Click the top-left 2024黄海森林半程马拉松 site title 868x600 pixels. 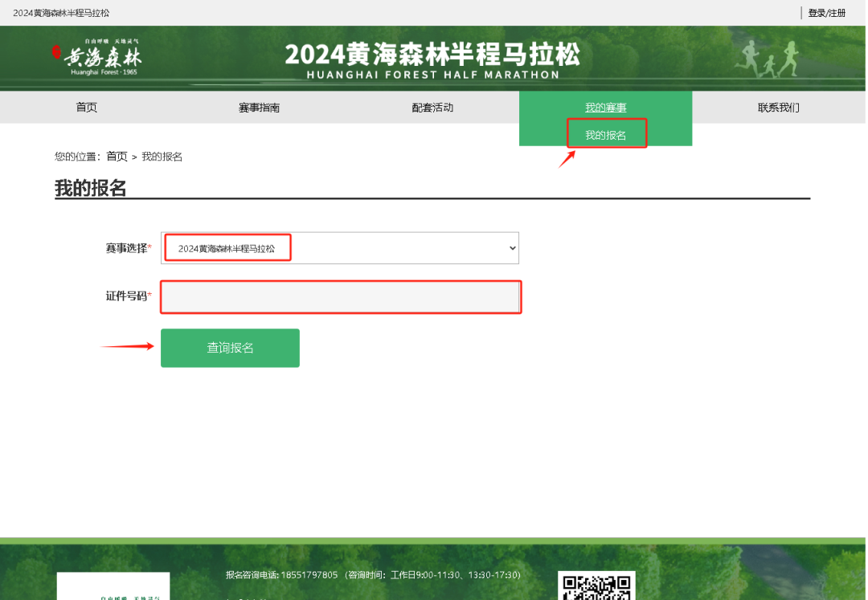click(61, 13)
